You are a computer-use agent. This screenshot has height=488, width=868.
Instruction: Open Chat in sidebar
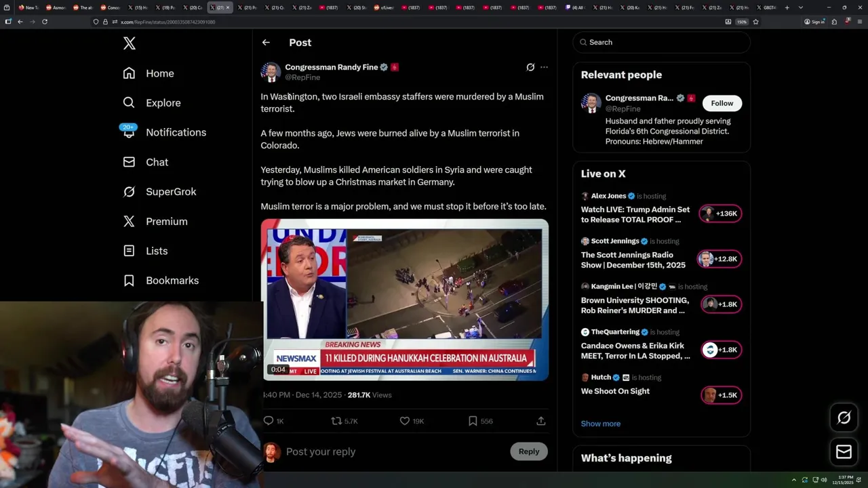pyautogui.click(x=145, y=162)
